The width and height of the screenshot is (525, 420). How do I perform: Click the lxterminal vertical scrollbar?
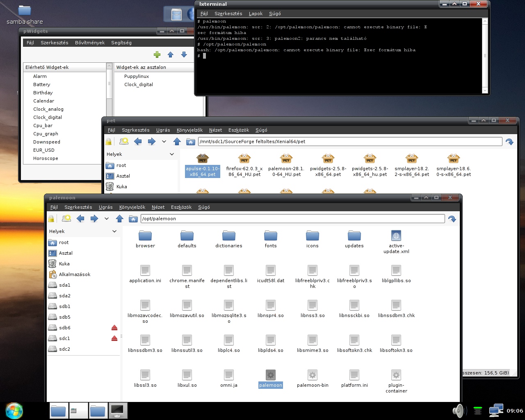(x=485, y=56)
